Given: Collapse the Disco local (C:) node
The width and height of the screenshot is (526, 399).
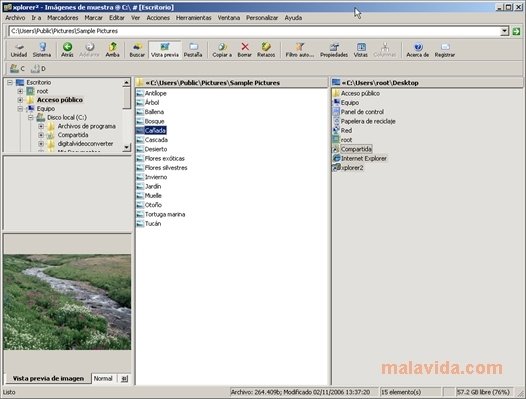Looking at the screenshot, I should click(31, 117).
